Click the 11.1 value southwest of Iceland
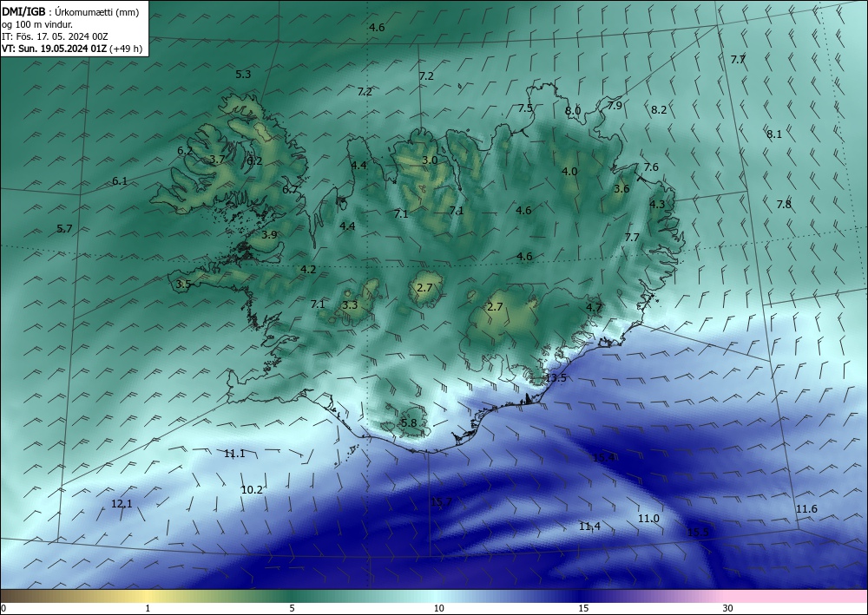Screen dimensions: 868x615 tap(234, 454)
